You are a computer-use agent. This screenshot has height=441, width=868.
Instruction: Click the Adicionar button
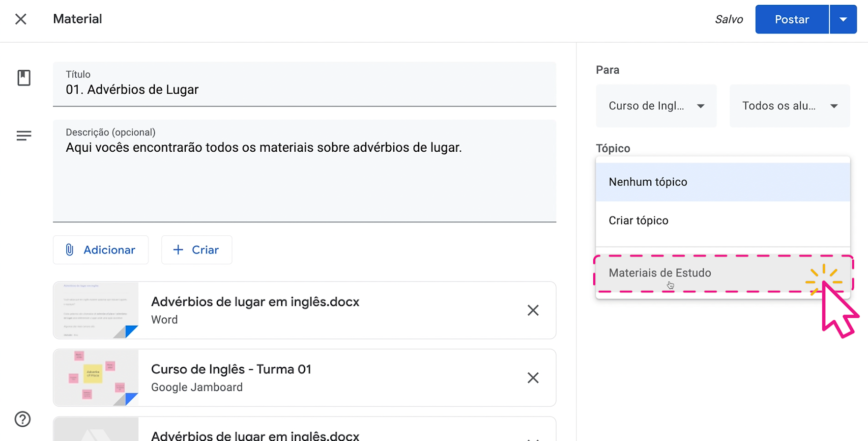[101, 250]
